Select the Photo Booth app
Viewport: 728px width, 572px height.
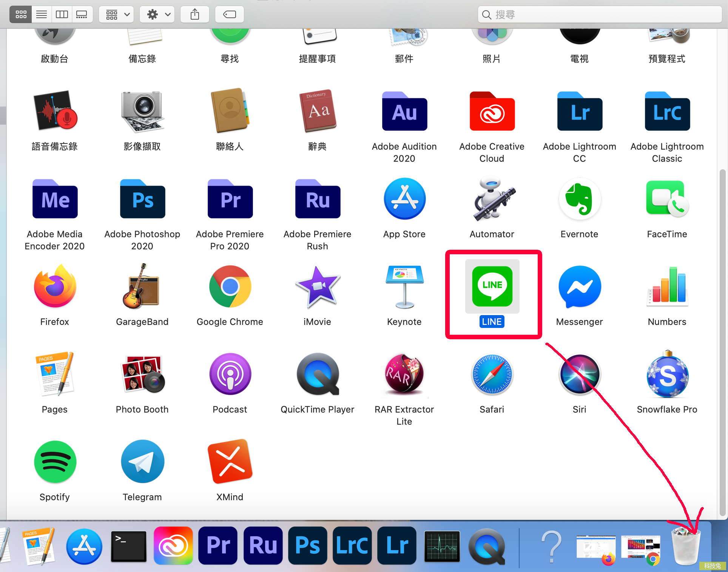(142, 374)
